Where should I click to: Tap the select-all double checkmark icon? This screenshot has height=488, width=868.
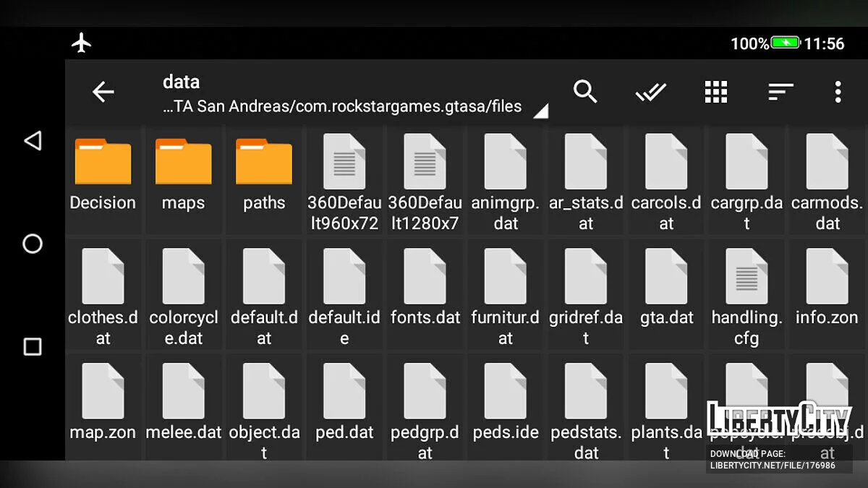click(x=650, y=92)
